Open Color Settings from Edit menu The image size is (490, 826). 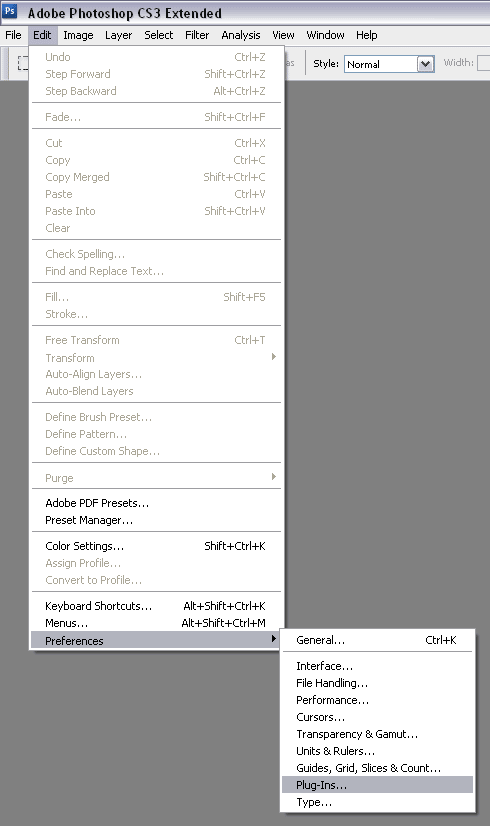click(x=156, y=546)
